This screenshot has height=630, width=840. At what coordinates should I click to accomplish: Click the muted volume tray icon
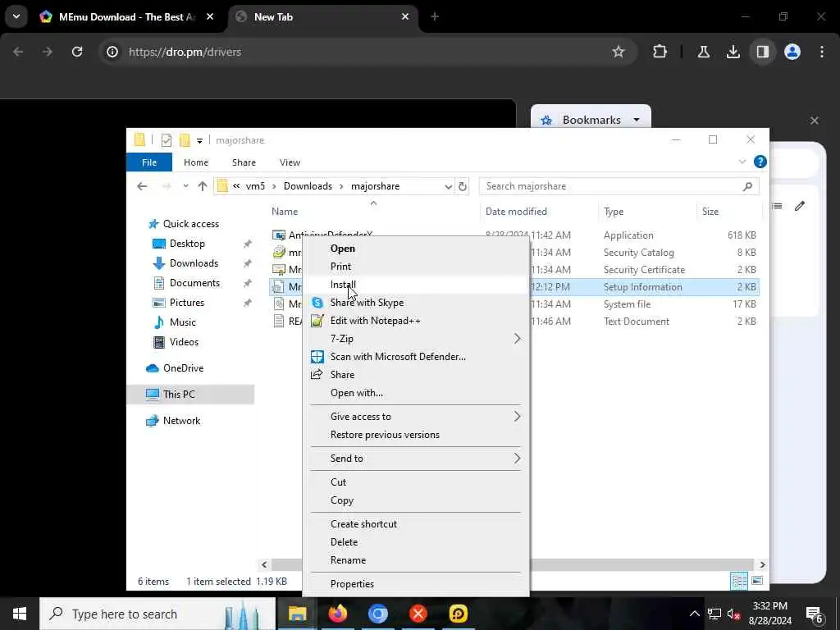(x=734, y=614)
